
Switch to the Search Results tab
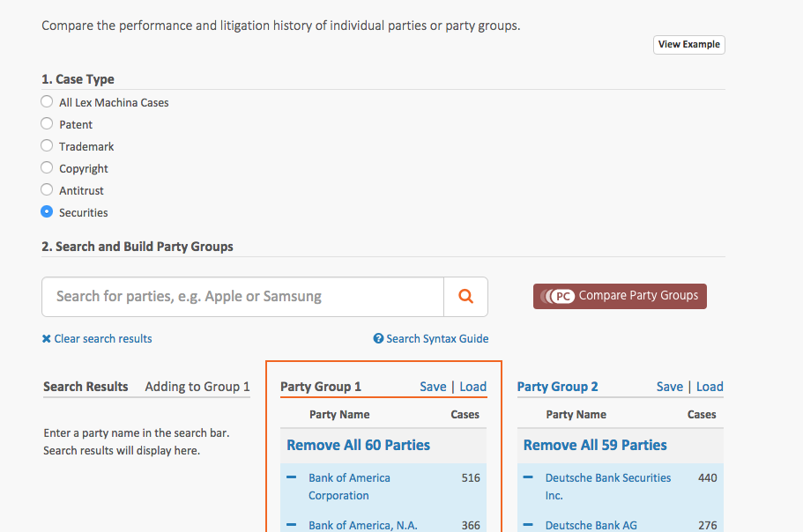point(86,387)
